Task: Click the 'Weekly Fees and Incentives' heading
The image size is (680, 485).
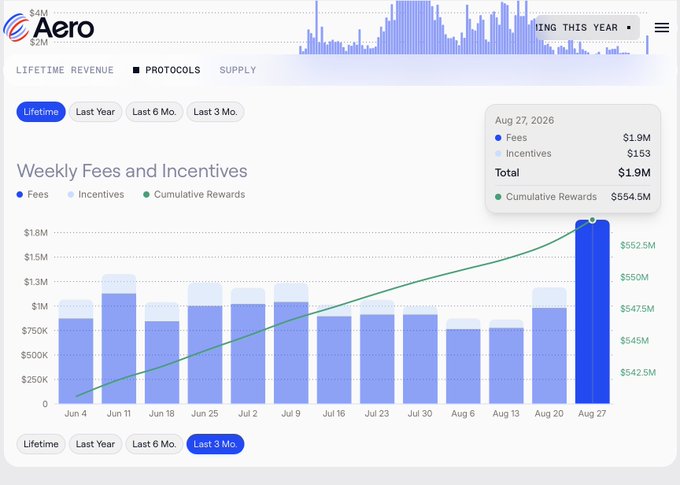Action: coord(132,171)
